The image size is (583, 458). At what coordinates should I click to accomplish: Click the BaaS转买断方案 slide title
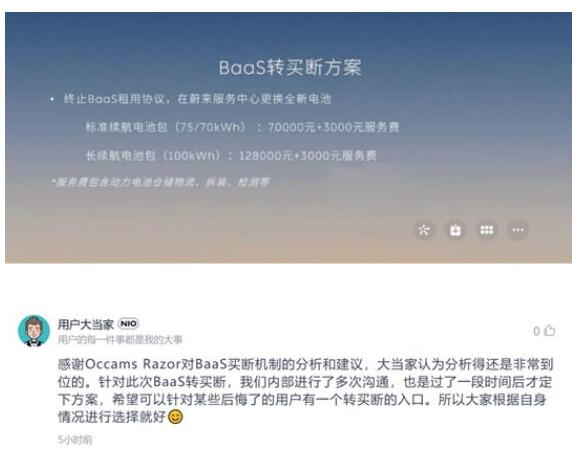(290, 68)
